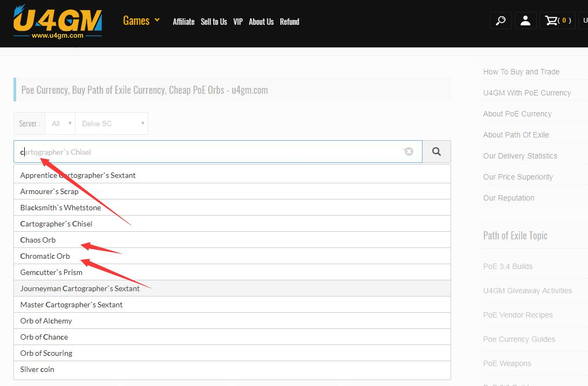
Task: Go to the Affiliate page
Action: pyautogui.click(x=183, y=22)
